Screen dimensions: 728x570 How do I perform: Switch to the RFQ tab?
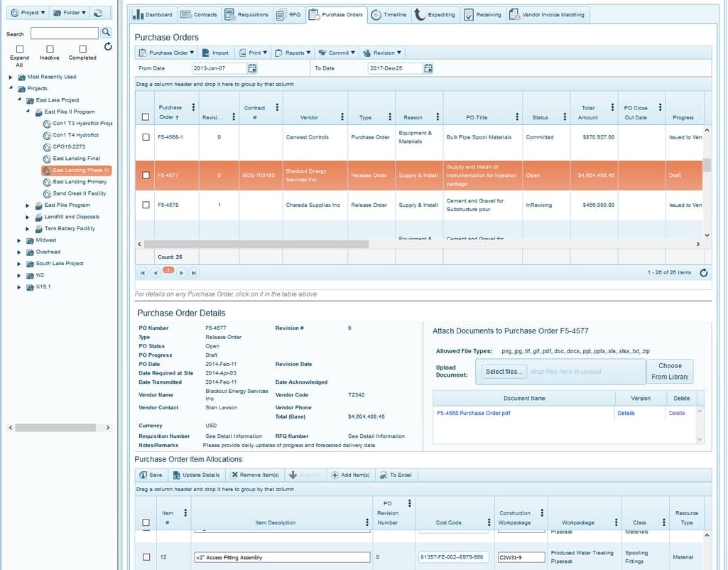[x=289, y=15]
